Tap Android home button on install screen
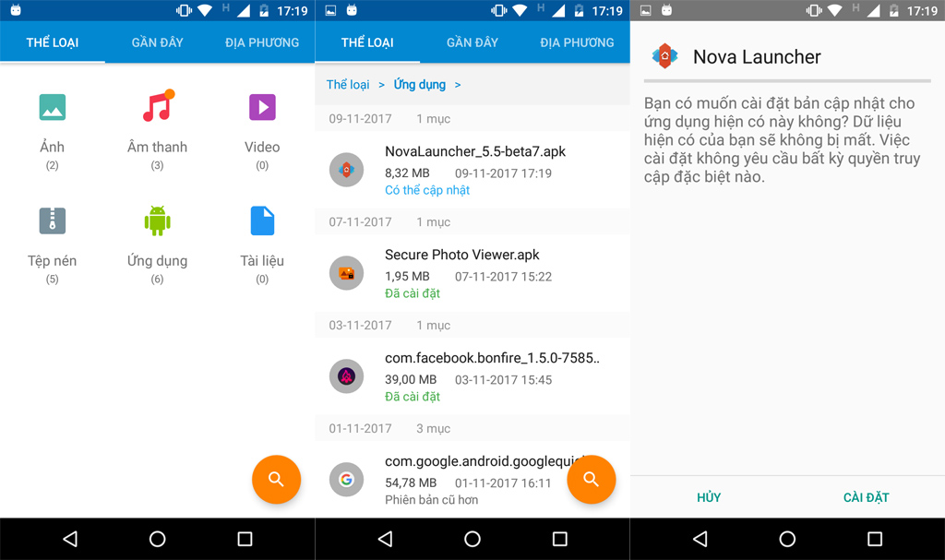Screen dimensions: 945x560 (787, 538)
